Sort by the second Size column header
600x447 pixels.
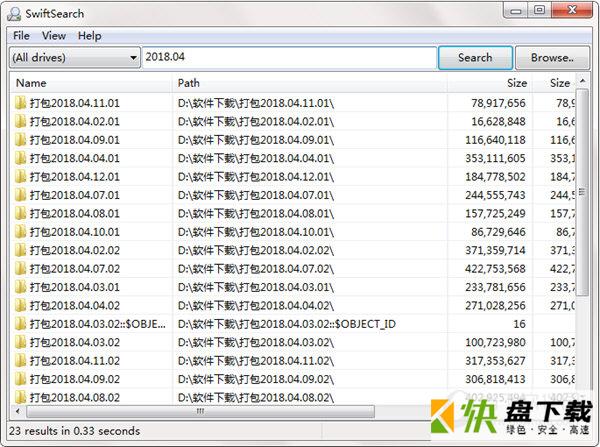(554, 83)
